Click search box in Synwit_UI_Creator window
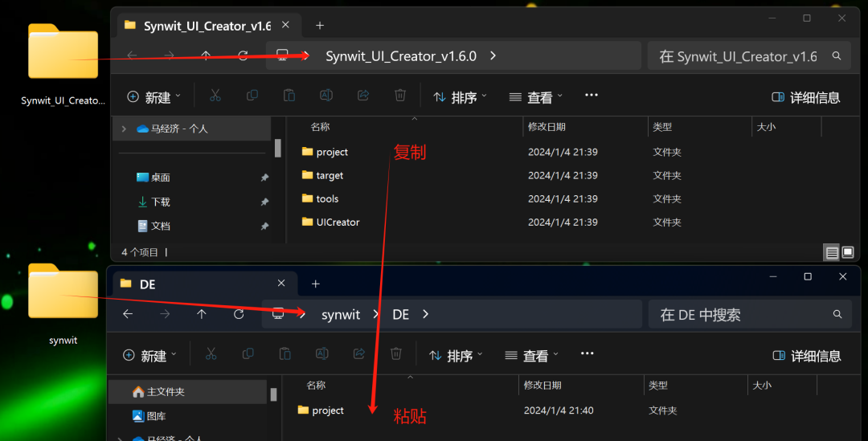 tap(749, 56)
